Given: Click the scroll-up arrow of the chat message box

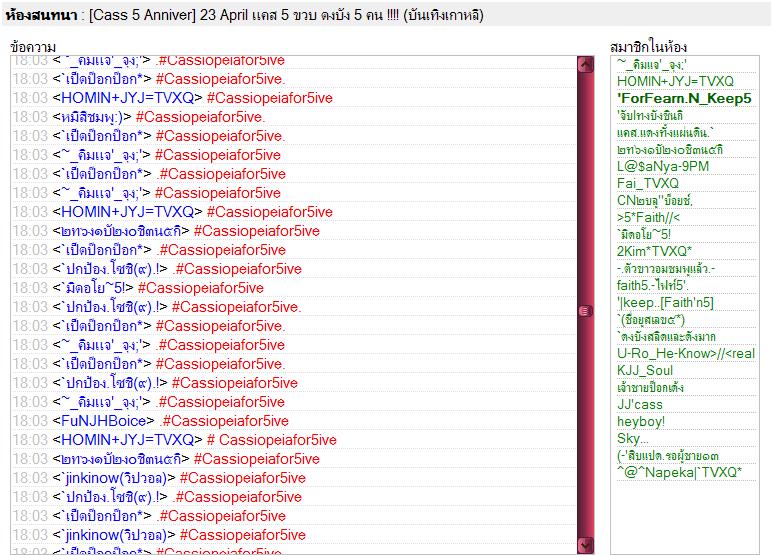Looking at the screenshot, I should (585, 65).
